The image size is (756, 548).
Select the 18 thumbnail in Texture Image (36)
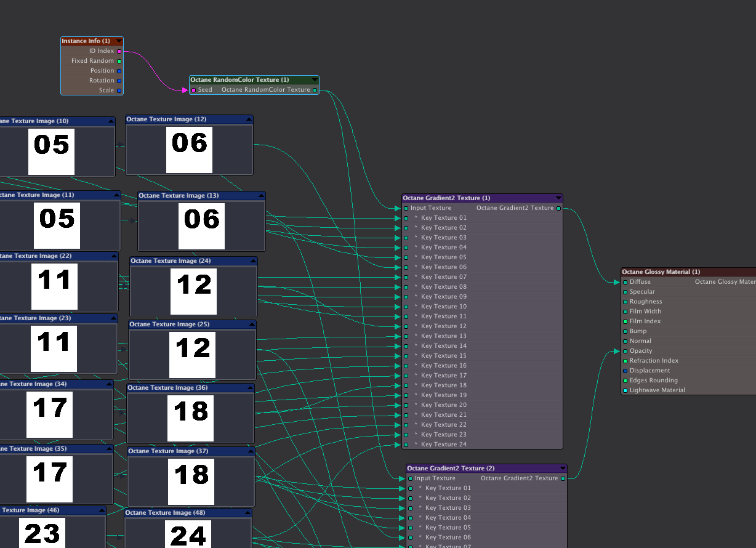(x=190, y=418)
